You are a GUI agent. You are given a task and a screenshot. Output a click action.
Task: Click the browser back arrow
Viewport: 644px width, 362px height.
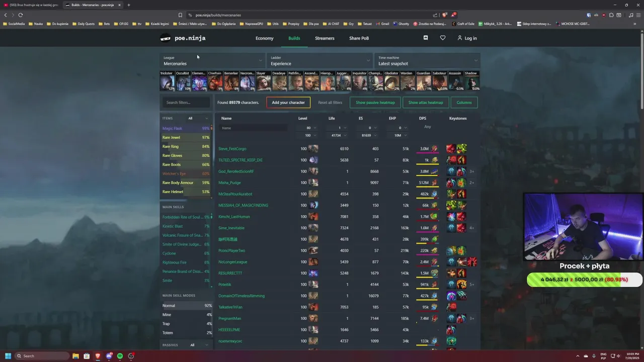(x=6, y=15)
